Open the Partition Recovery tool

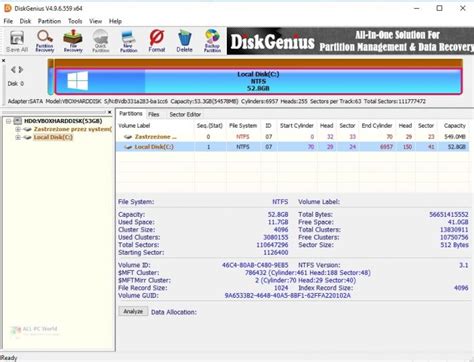pyautogui.click(x=45, y=41)
